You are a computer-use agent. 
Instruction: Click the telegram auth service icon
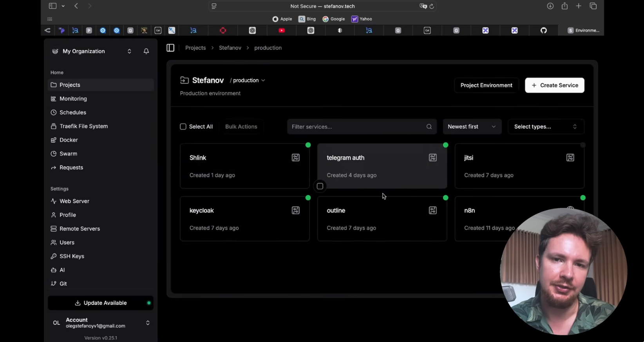click(433, 158)
